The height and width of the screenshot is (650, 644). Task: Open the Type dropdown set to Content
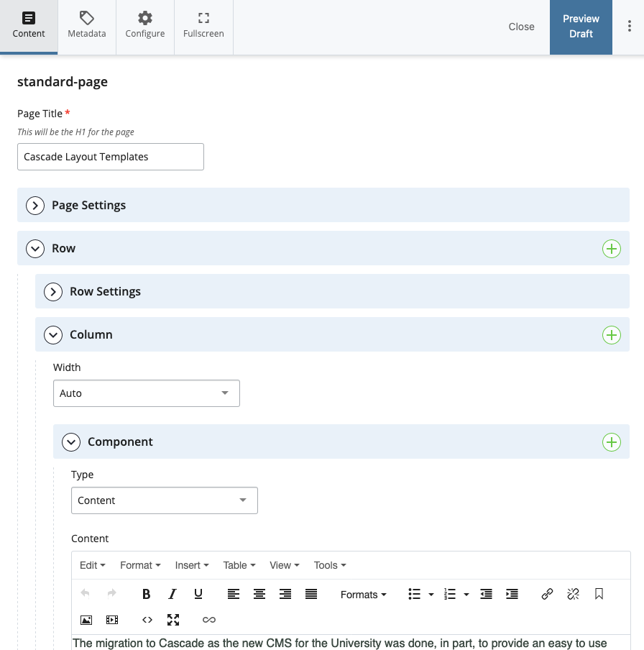[165, 500]
